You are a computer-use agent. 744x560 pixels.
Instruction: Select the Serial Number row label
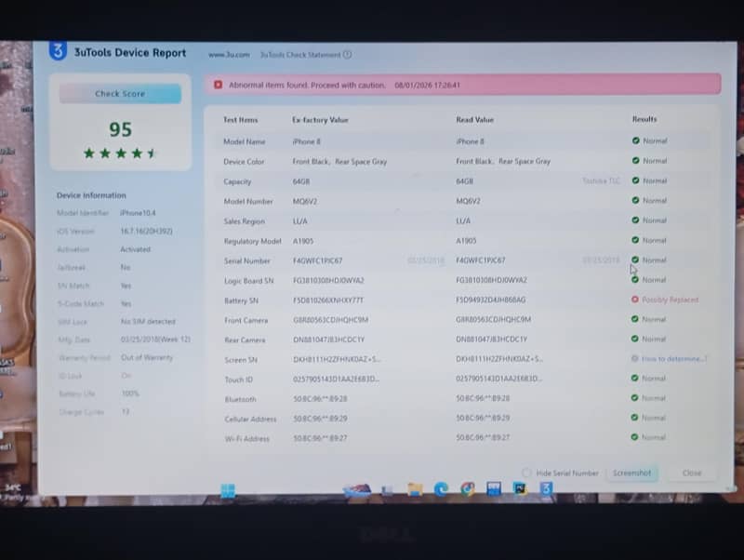pos(246,260)
